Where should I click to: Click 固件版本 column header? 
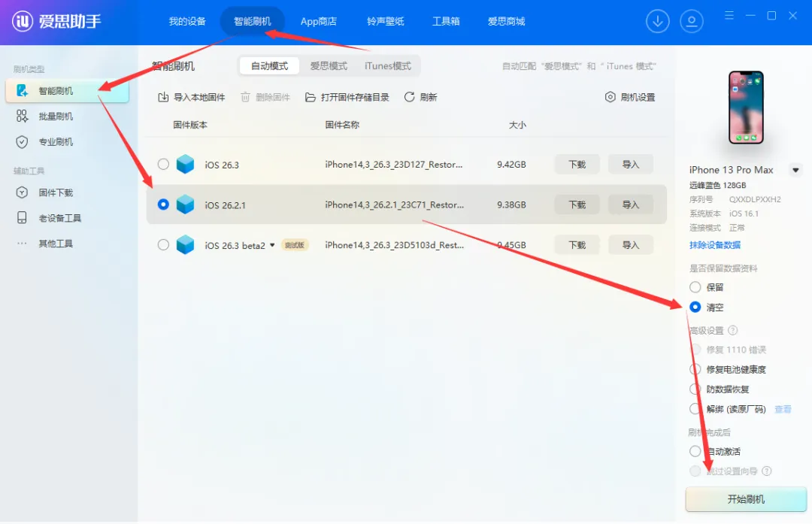pos(190,125)
